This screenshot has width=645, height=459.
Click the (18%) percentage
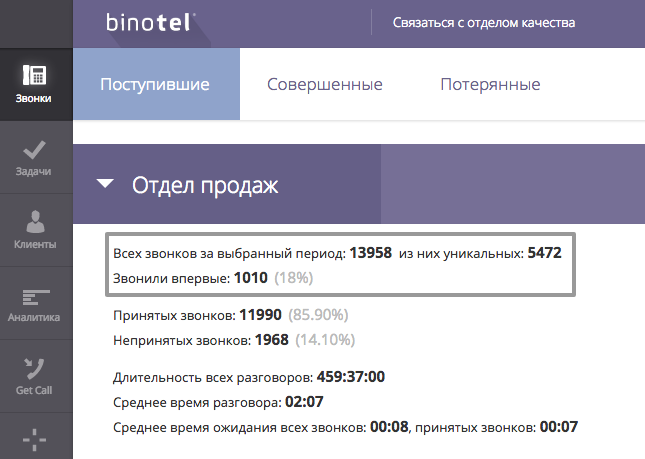pos(294,278)
